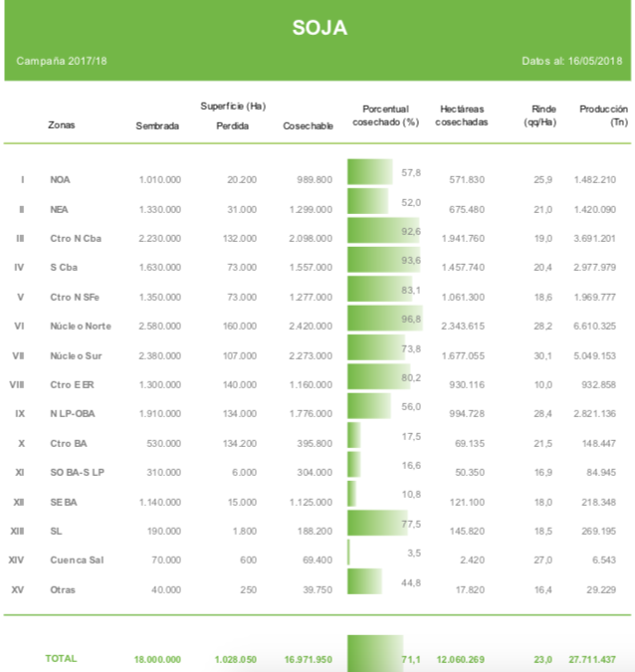
Task: Select the Rinde (qq/Ha) column header
Action: coord(539,115)
